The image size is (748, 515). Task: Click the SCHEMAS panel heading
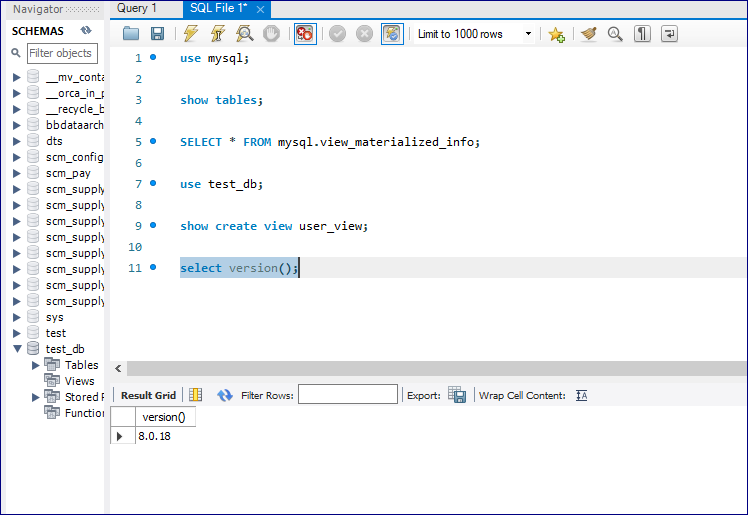pyautogui.click(x=38, y=31)
